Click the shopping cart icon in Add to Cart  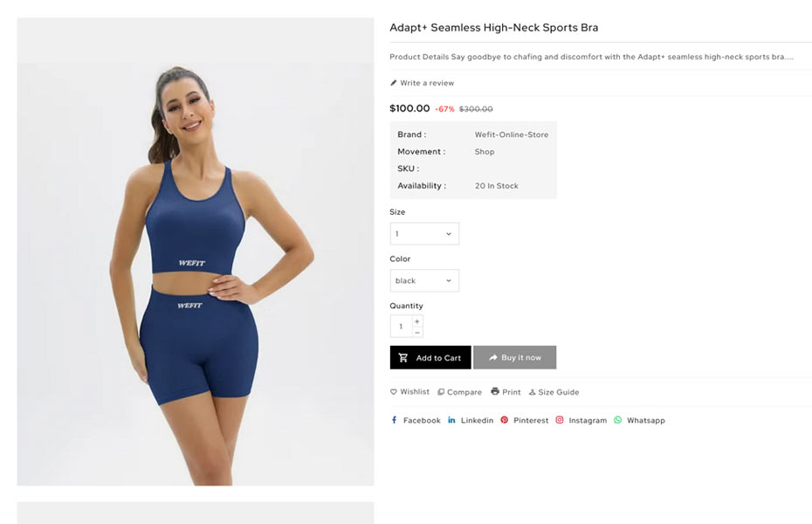point(403,357)
